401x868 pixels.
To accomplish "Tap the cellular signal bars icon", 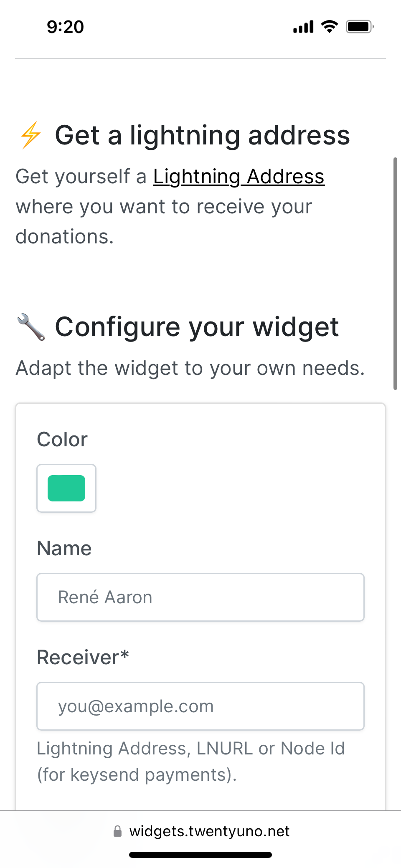I will [303, 27].
